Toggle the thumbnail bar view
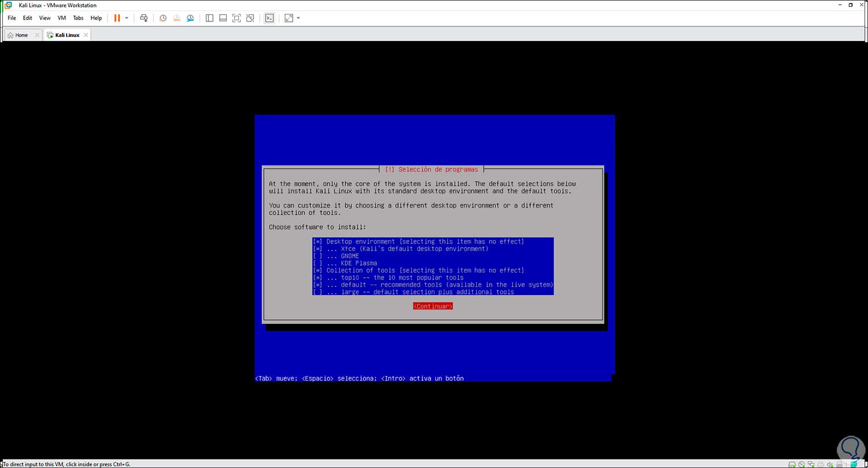Viewport: 868px width, 468px height. tap(223, 18)
